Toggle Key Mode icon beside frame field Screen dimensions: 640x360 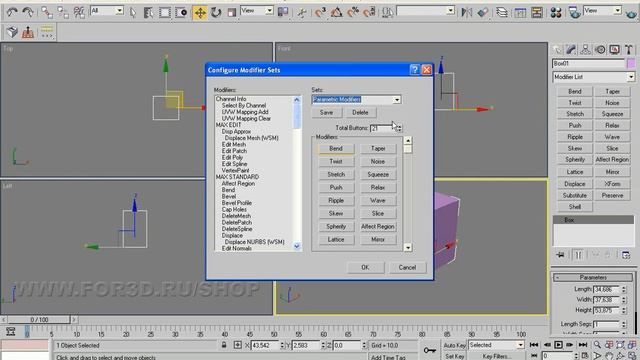(534, 356)
